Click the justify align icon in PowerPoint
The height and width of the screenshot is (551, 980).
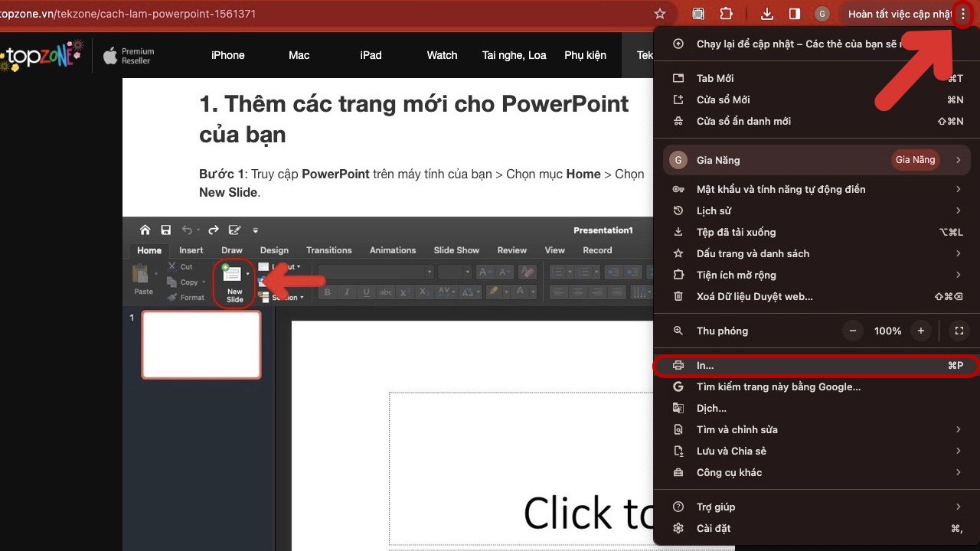[618, 292]
